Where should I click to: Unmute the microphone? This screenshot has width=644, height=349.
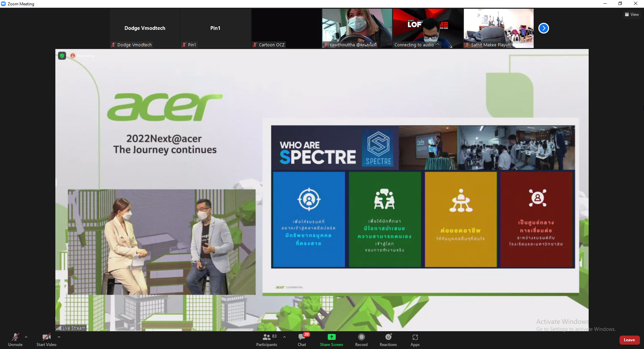click(15, 340)
